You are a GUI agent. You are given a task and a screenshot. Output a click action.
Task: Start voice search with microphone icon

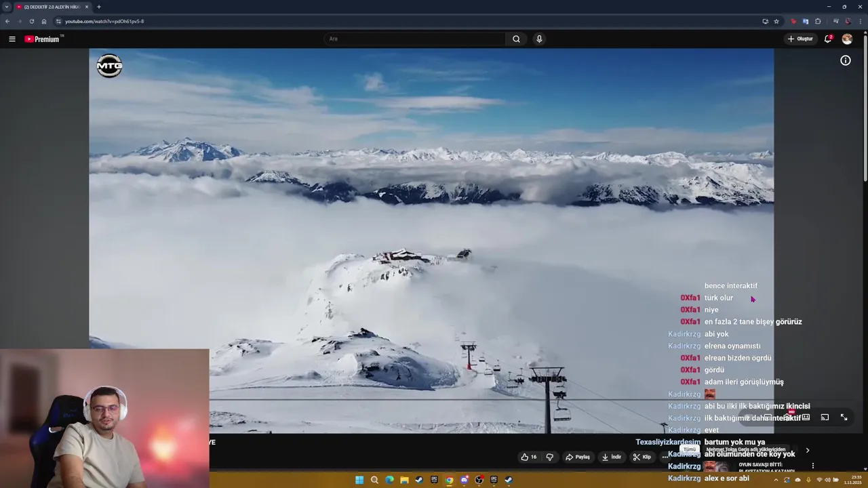539,39
